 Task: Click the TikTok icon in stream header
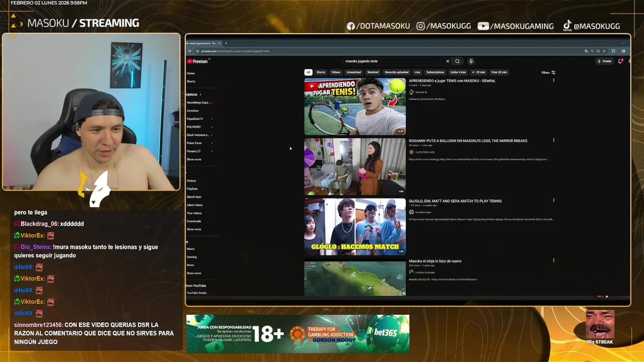(x=567, y=26)
